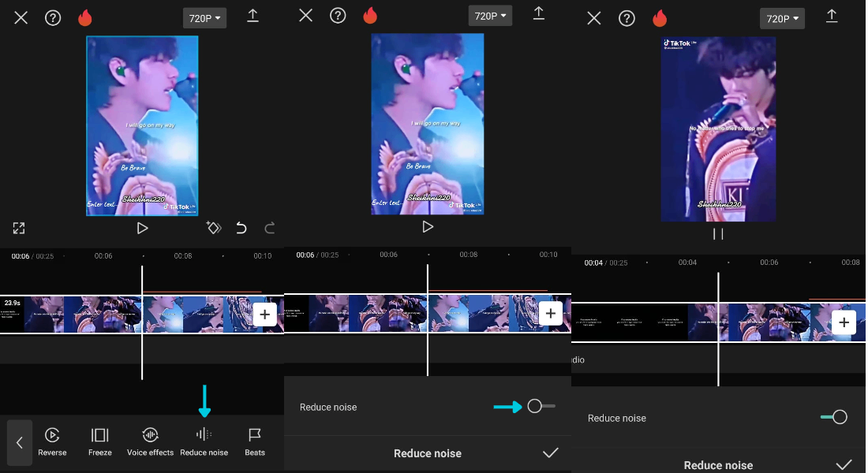Tap export upload icon in middle screen
Image resolution: width=868 pixels, height=473 pixels.
(539, 13)
